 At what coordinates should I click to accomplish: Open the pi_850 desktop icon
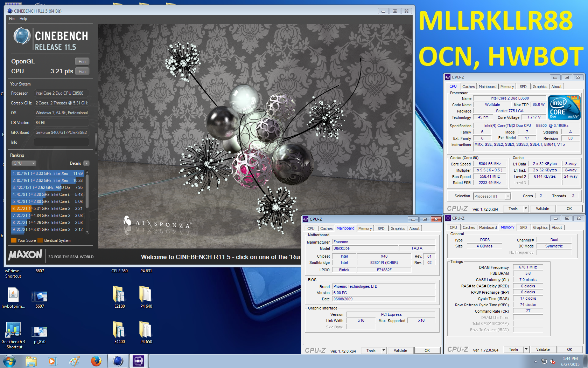[x=40, y=335]
